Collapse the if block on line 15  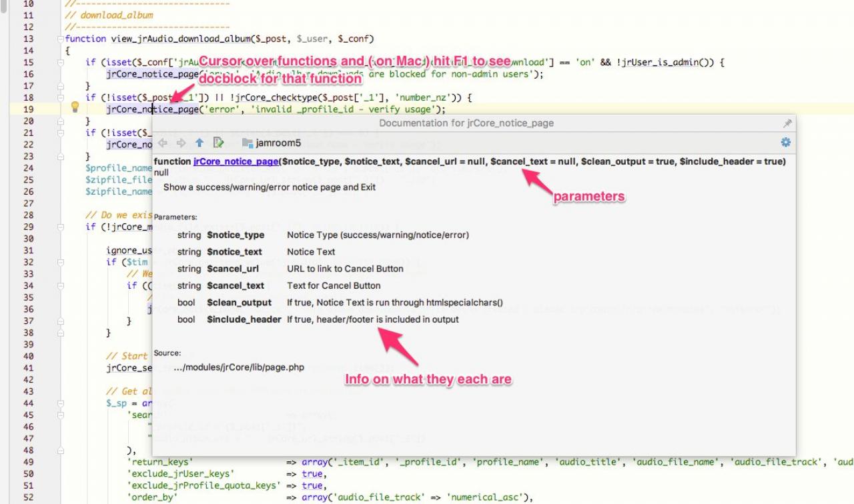tap(61, 63)
